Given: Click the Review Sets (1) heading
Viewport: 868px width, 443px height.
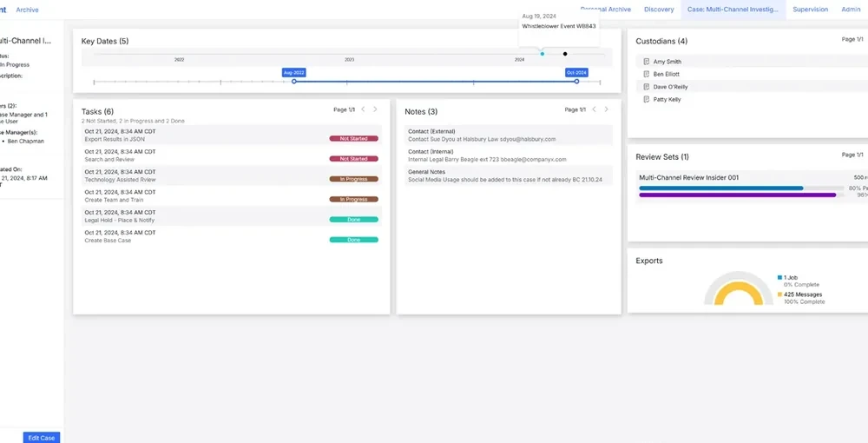Looking at the screenshot, I should (662, 156).
